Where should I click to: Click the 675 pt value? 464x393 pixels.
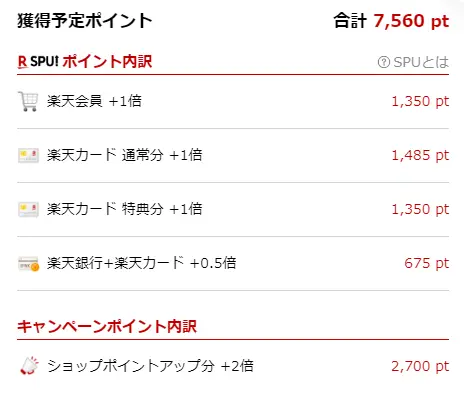(x=427, y=263)
